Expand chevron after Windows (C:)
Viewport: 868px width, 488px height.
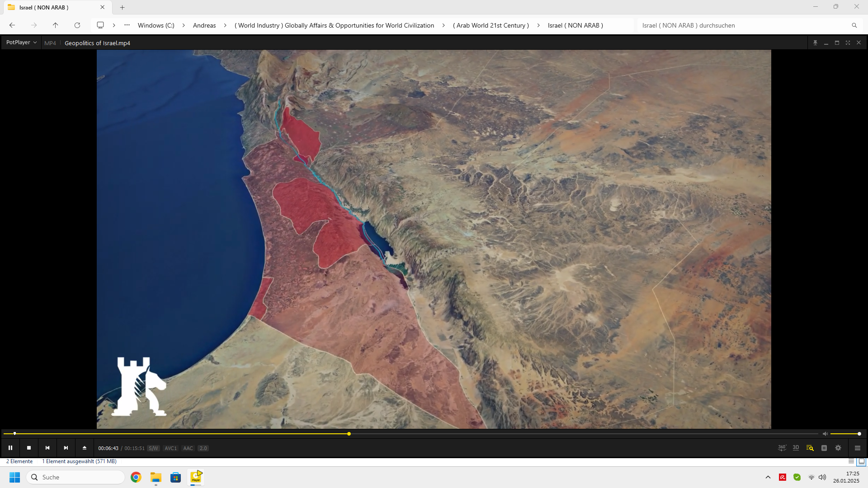pyautogui.click(x=184, y=25)
